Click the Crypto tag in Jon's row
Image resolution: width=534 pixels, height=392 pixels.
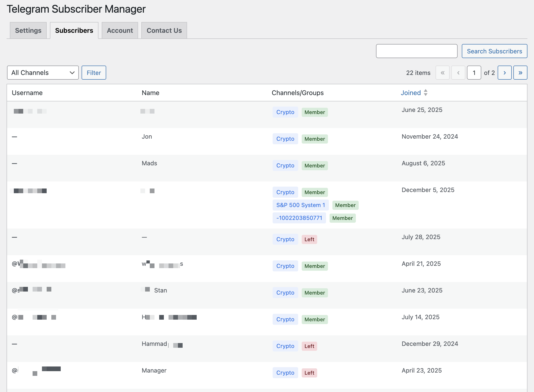point(285,139)
